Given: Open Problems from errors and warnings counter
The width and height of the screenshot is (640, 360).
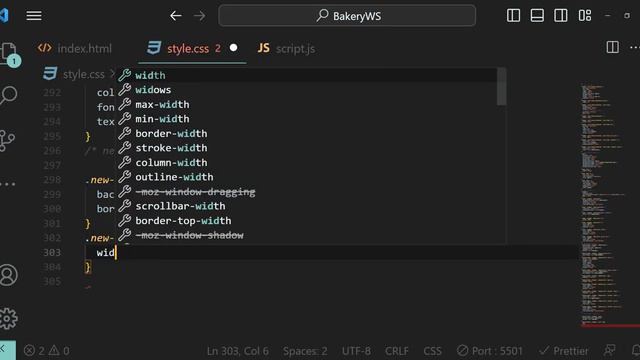Looking at the screenshot, I should click(x=47, y=351).
